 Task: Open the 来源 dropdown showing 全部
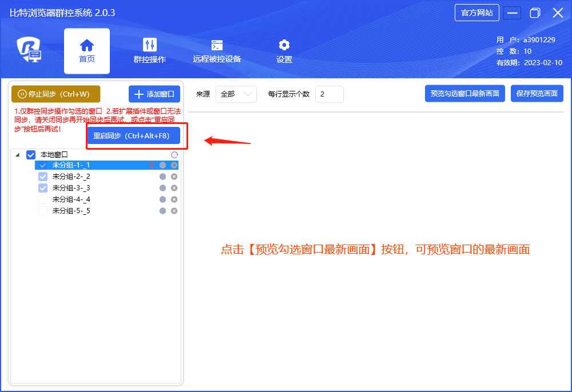(x=236, y=94)
